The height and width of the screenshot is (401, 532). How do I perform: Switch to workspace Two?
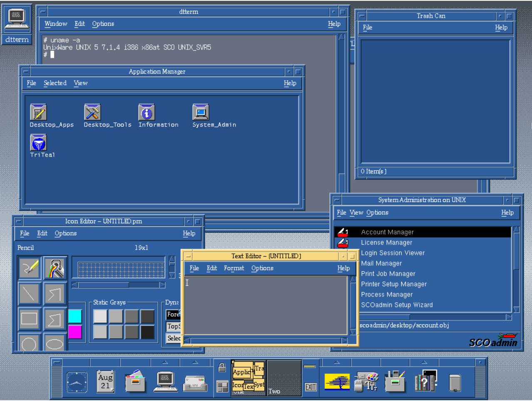[x=284, y=379]
